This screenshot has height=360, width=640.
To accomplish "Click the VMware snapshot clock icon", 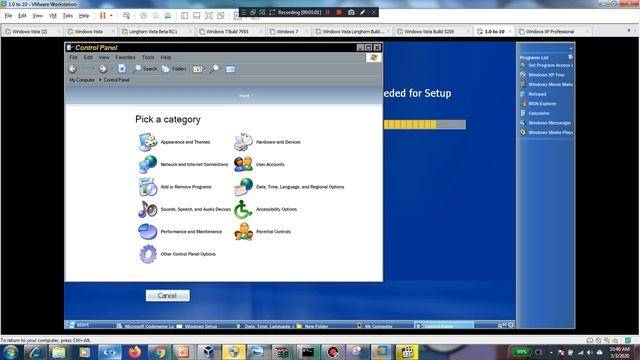I will pyautogui.click(x=143, y=16).
